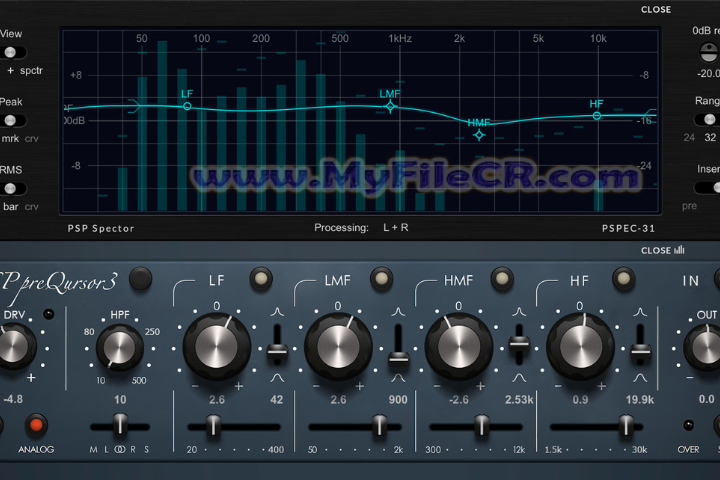Click the LMF frequency slider 50-2k

[x=354, y=427]
